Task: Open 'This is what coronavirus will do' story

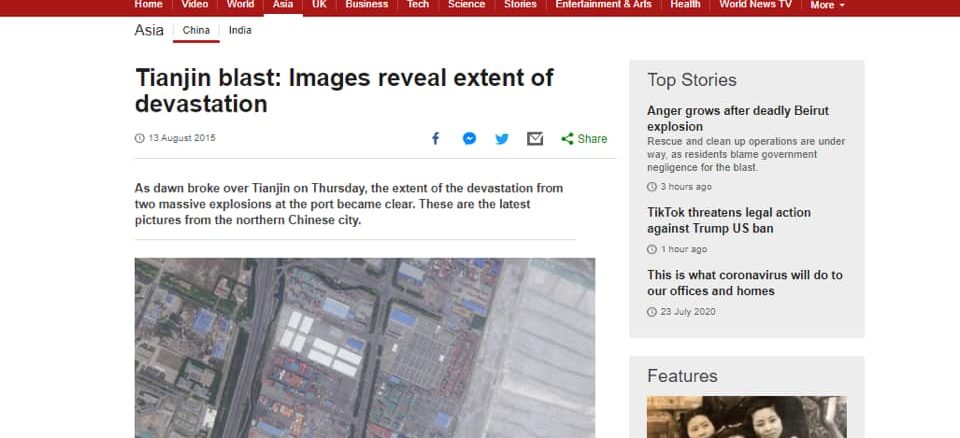Action: click(x=745, y=283)
